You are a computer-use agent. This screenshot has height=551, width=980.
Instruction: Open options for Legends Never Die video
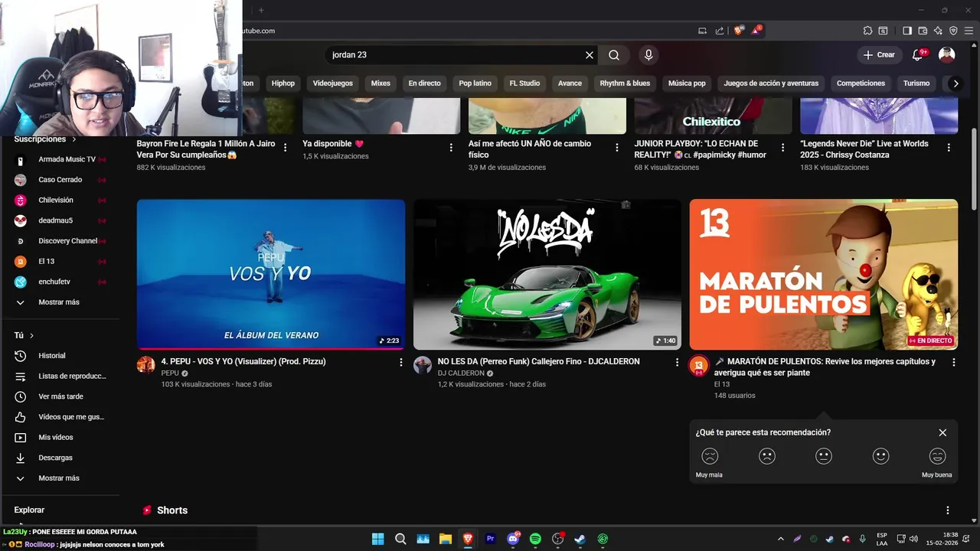[x=949, y=148]
